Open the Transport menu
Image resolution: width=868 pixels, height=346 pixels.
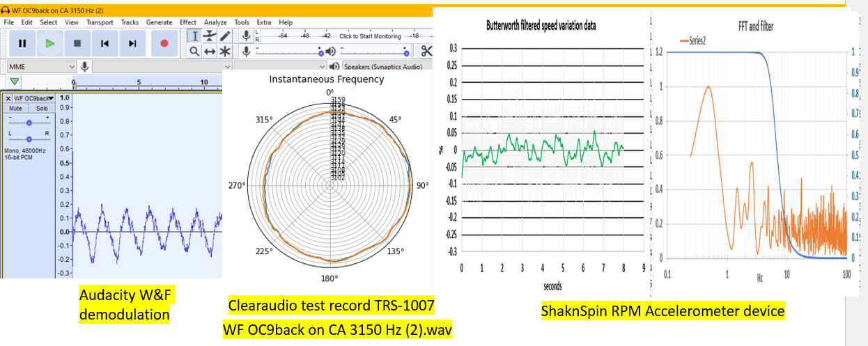click(100, 22)
